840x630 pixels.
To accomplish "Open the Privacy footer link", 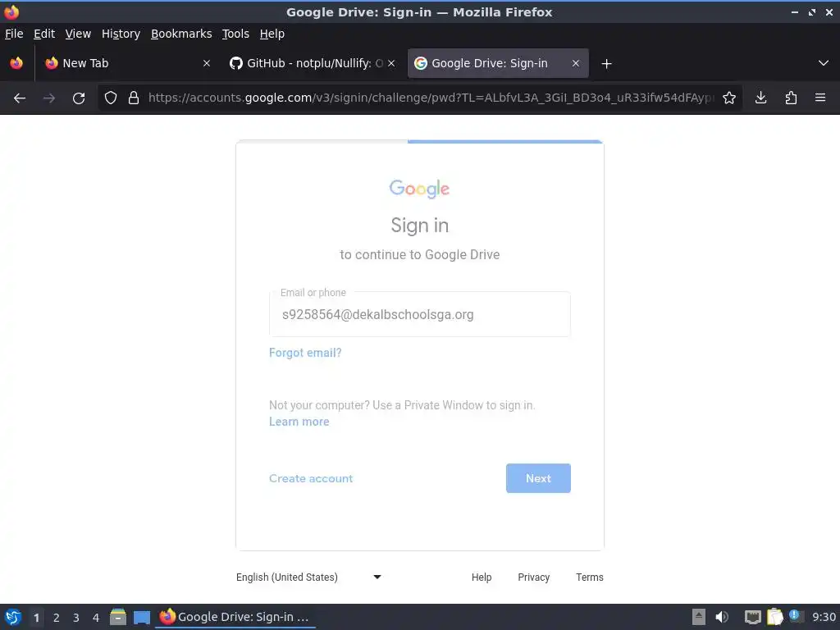I will click(x=533, y=577).
